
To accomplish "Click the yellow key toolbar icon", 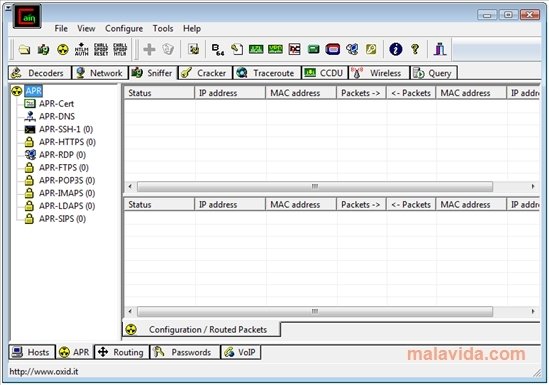I will click(x=371, y=49).
